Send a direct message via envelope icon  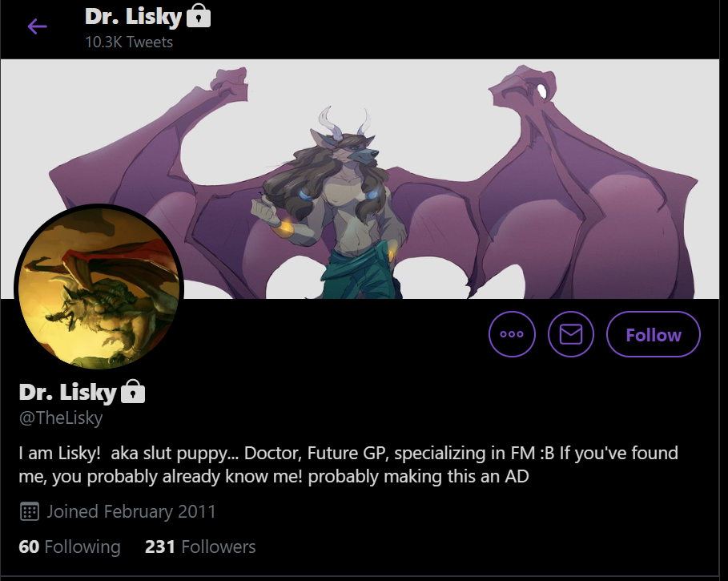[570, 334]
